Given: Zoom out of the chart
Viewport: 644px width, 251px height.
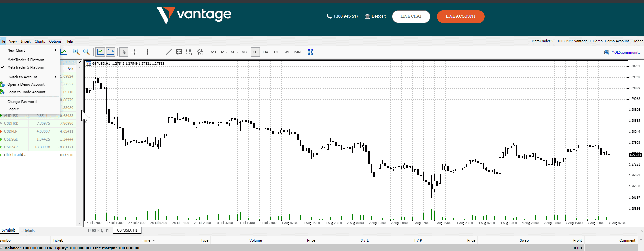Looking at the screenshot, I should (87, 52).
